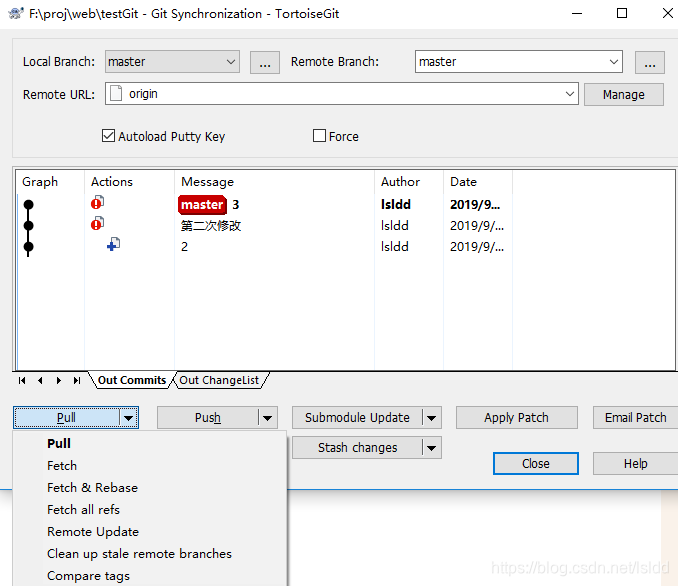This screenshot has height=586, width=678.
Task: Click the Submodule Update button
Action: coord(357,418)
